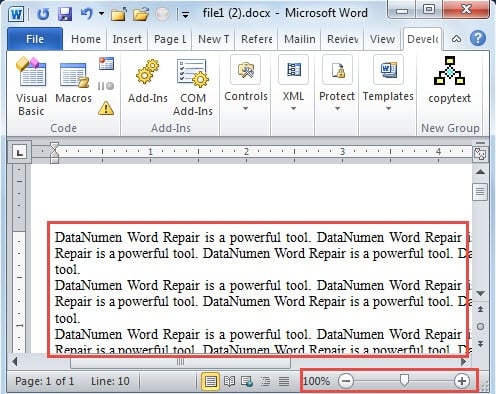Open the File tab

[x=35, y=39]
